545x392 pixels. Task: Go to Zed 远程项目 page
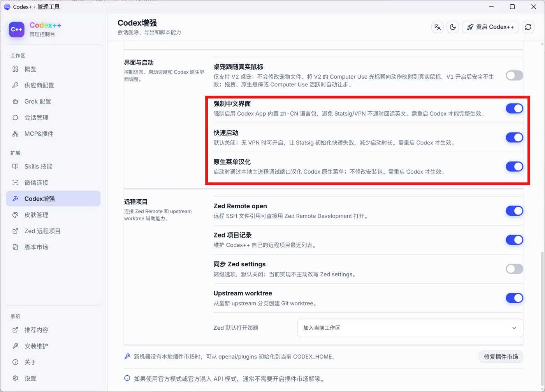(53, 231)
